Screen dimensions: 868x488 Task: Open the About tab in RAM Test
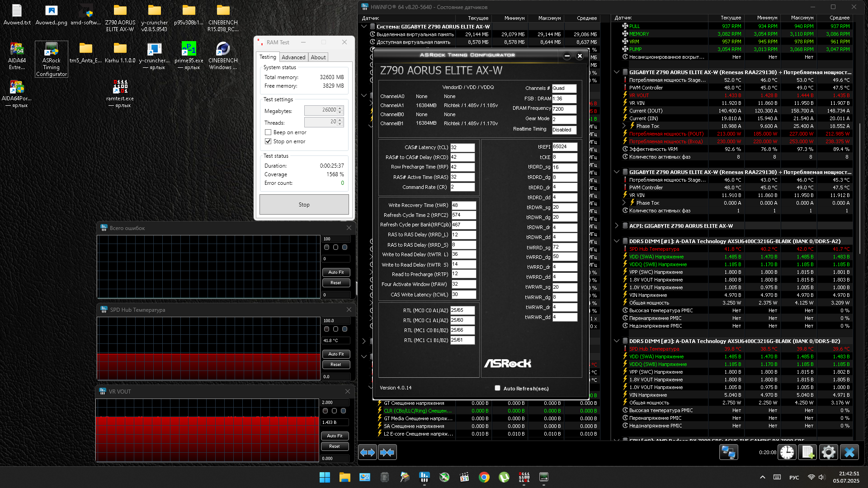coord(318,57)
